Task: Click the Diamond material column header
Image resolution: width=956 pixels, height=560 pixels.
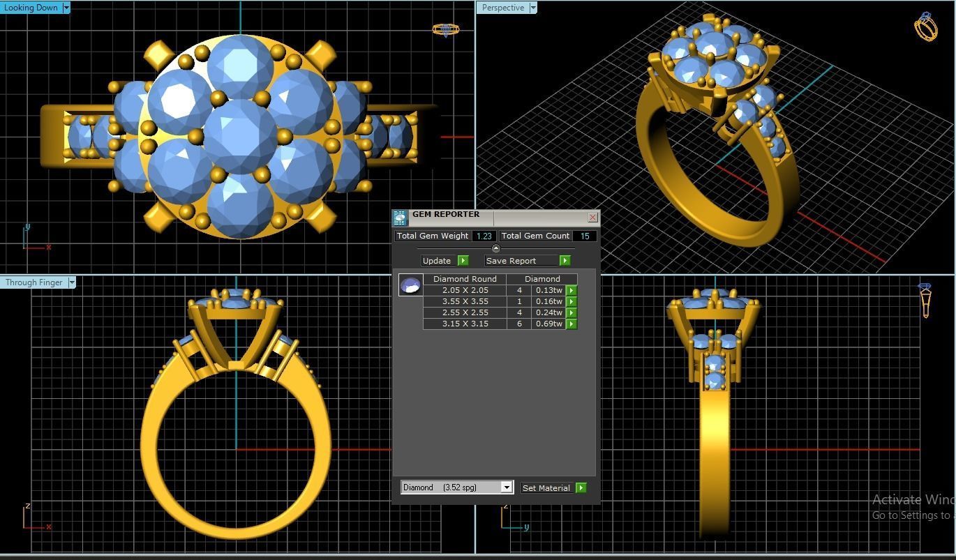Action: 542,279
